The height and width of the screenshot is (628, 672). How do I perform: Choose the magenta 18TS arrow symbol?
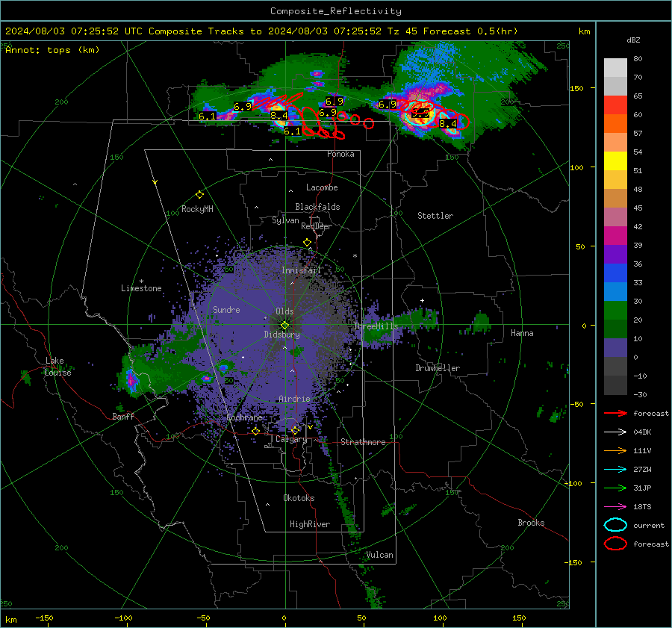click(x=615, y=507)
